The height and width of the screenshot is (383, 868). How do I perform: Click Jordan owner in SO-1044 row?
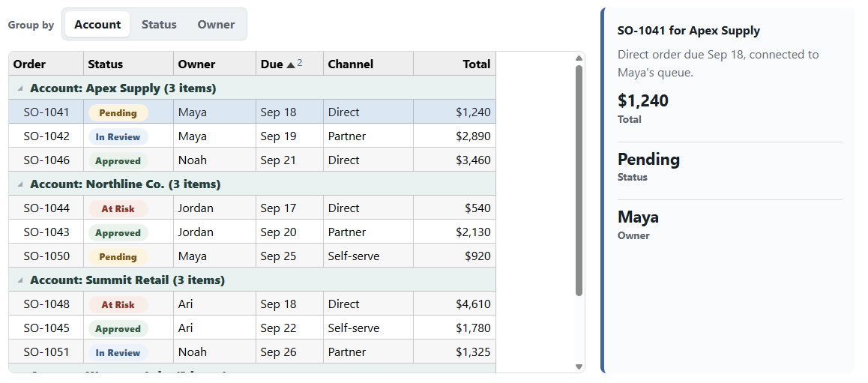coord(215,208)
